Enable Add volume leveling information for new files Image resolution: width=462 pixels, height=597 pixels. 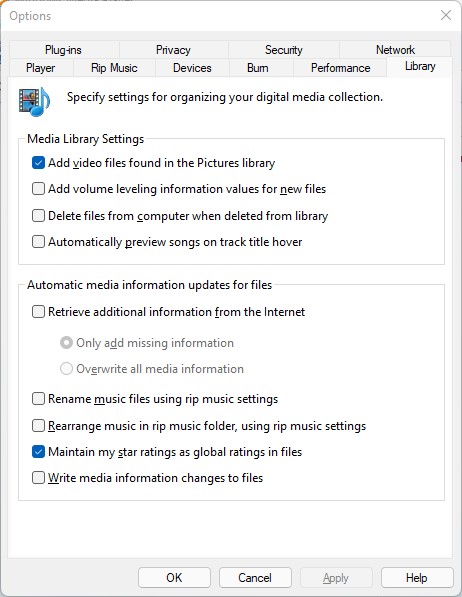[38, 189]
